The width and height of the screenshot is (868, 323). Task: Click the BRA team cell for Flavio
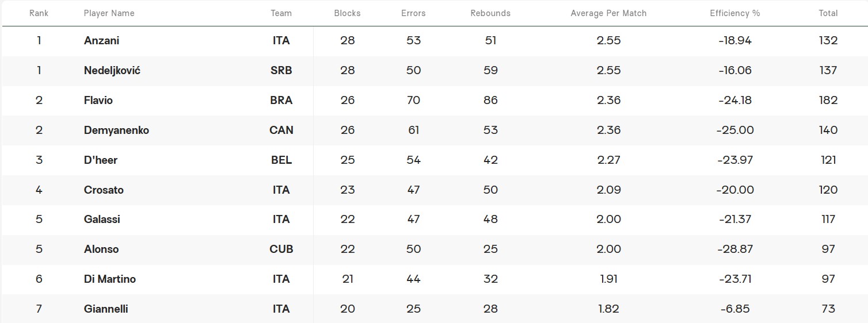[x=281, y=101]
